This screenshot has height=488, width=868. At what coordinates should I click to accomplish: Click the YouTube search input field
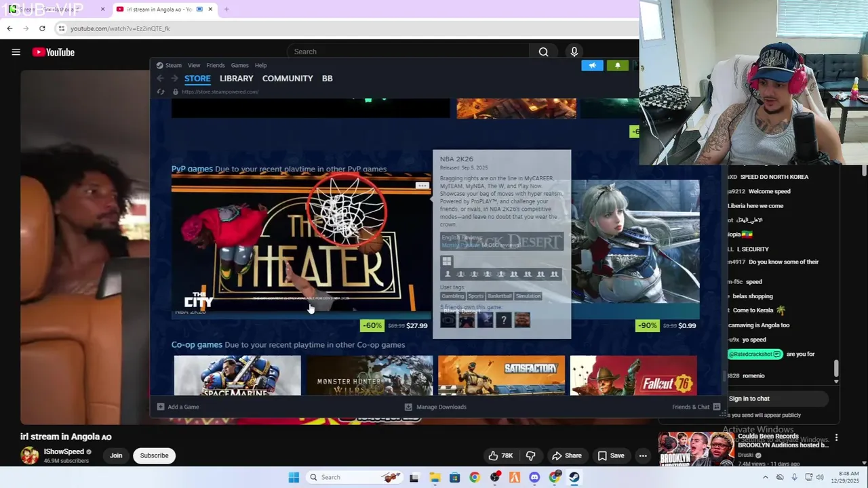pos(409,52)
